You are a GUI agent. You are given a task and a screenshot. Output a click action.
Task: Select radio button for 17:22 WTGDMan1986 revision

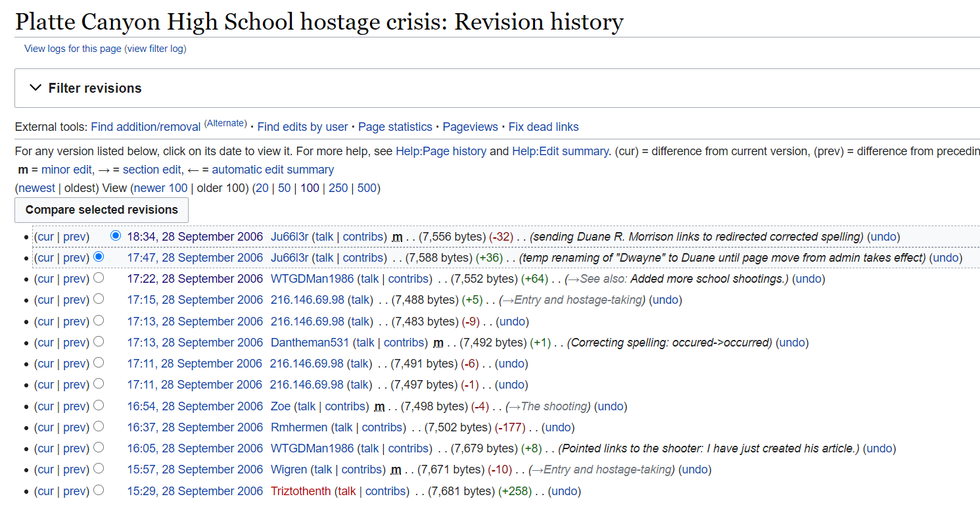(99, 277)
